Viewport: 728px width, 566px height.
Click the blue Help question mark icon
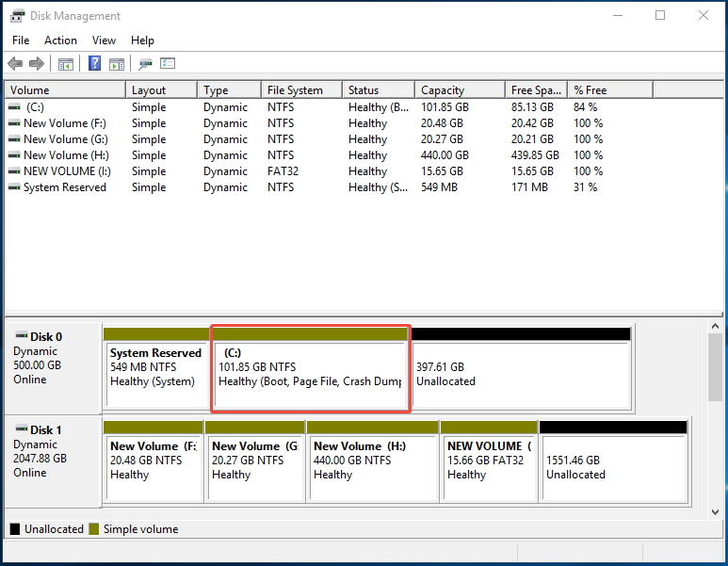94,64
